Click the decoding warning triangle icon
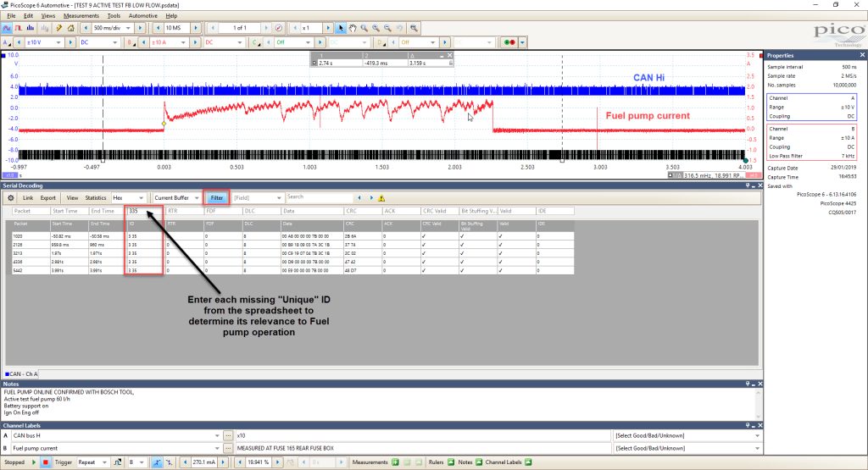This screenshot has height=470, width=868. (x=381, y=198)
